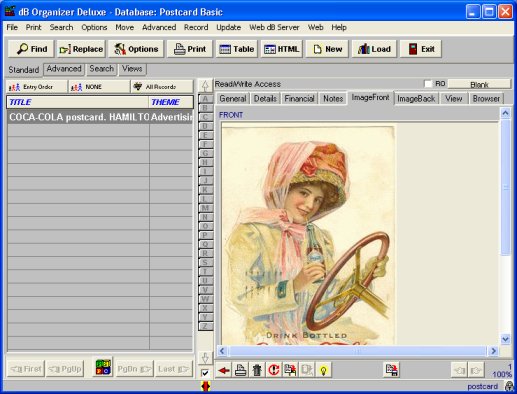Open the Search menu
517x394 pixels.
tap(61, 27)
